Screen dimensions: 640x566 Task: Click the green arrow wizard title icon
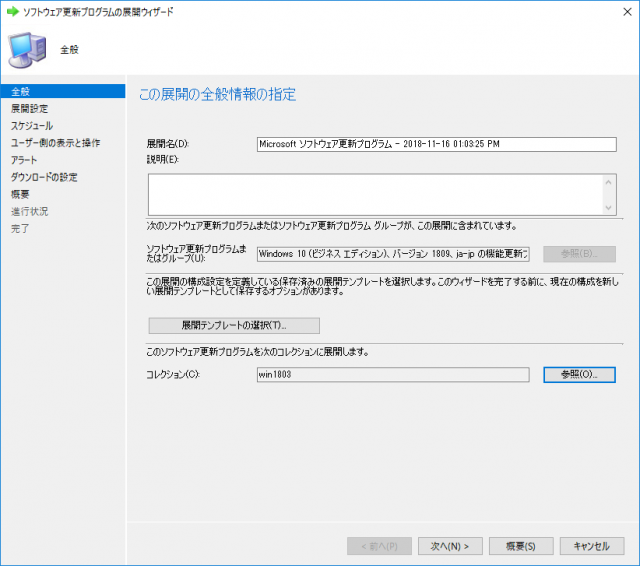11,11
